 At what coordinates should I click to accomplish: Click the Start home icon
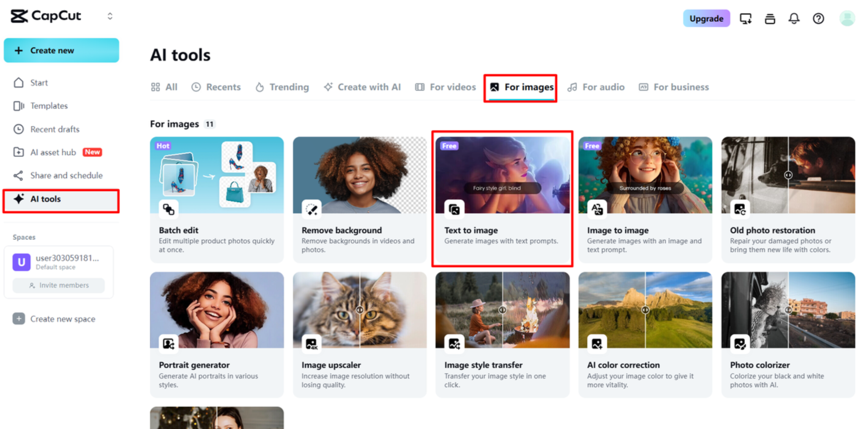(18, 83)
